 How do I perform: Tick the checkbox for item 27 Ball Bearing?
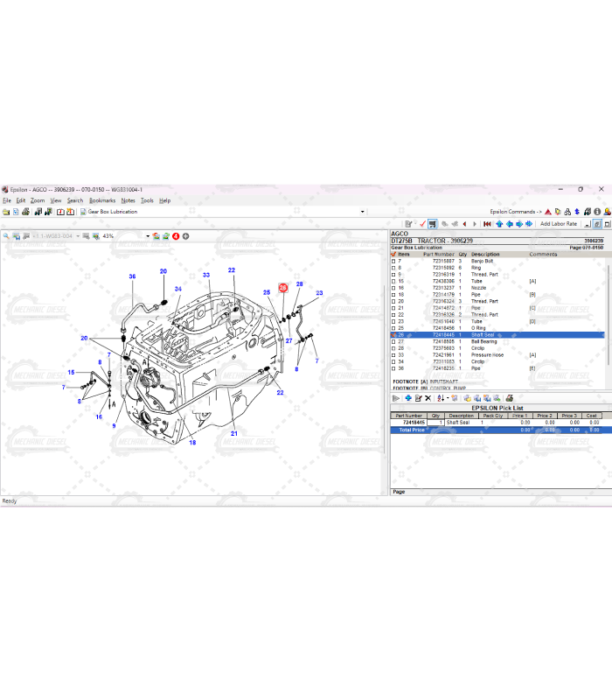pos(393,341)
